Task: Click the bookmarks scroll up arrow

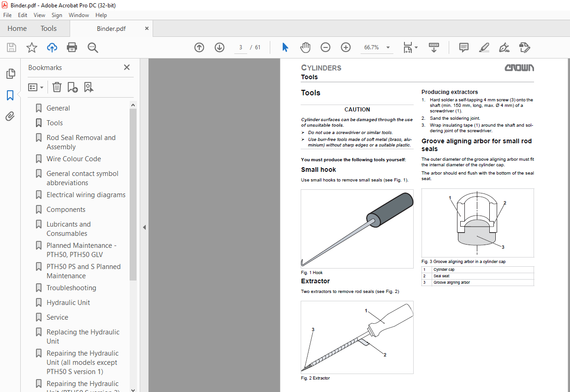Action: pyautogui.click(x=133, y=105)
